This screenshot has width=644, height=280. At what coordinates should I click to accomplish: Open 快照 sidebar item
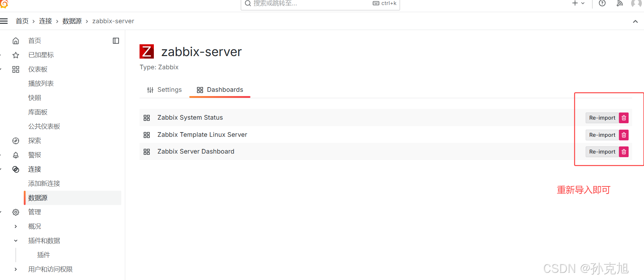click(35, 98)
